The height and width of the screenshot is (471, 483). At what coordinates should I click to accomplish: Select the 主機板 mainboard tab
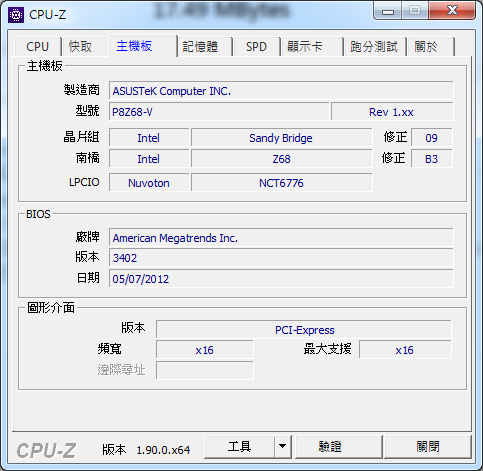tap(142, 46)
